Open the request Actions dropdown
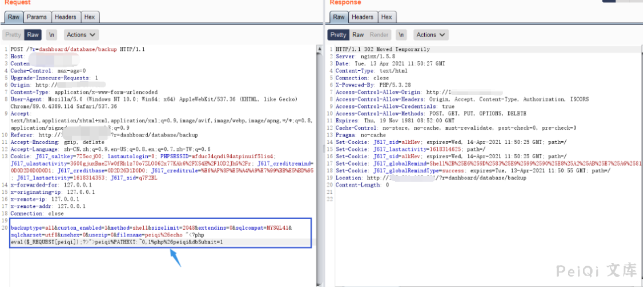Image resolution: width=644 pixels, height=292 pixels. pyautogui.click(x=81, y=35)
